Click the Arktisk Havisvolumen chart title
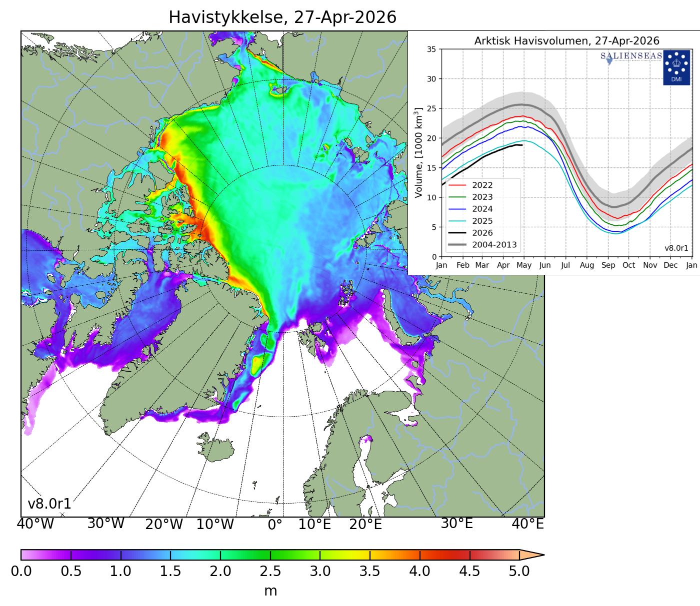The image size is (700, 606). (566, 41)
